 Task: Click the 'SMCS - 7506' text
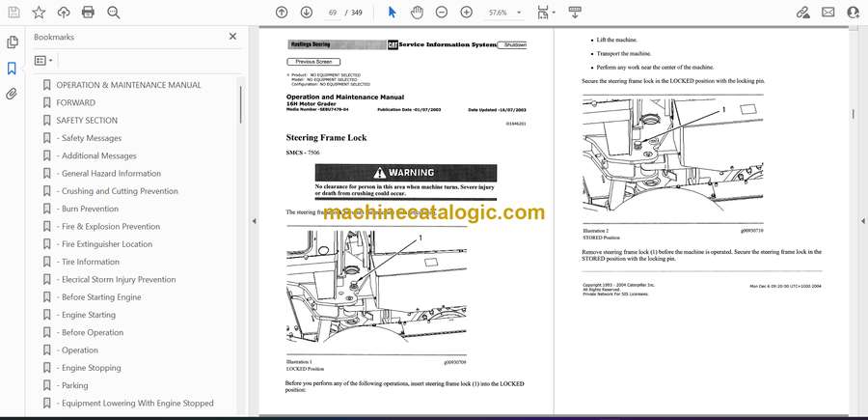click(302, 153)
